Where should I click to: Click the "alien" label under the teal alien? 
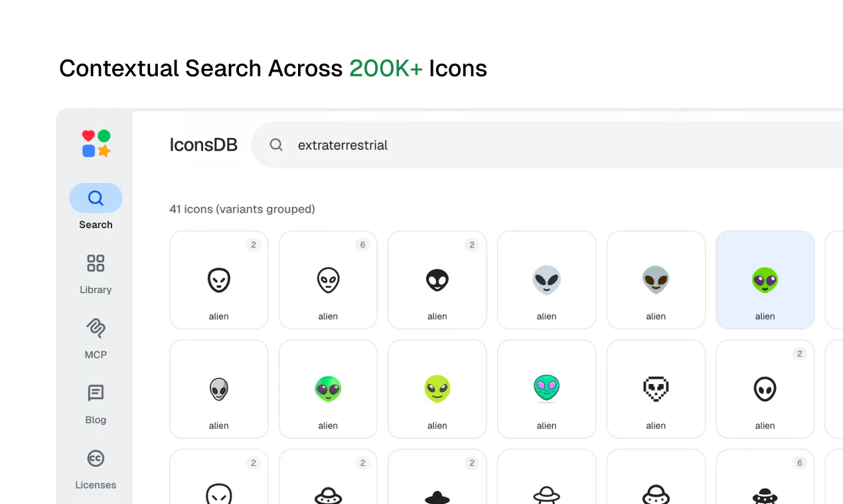click(546, 426)
